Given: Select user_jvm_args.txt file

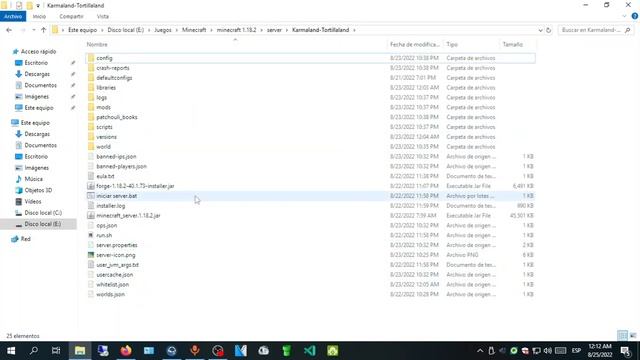Looking at the screenshot, I should 118,265.
